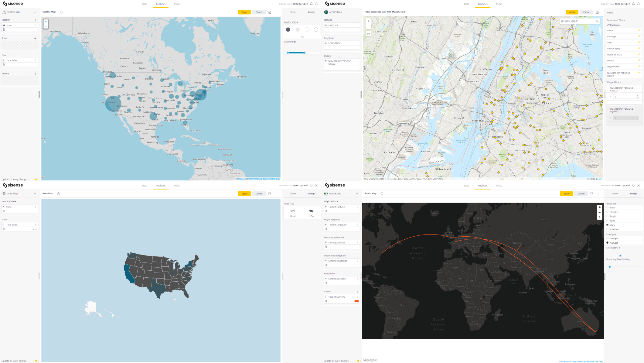Open Route Map widget type dropdown
Viewport: 644px width, 363px height.
[357, 194]
